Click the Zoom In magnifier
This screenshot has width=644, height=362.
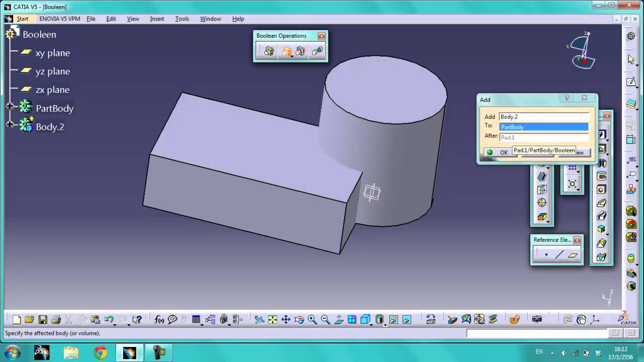[x=312, y=319]
